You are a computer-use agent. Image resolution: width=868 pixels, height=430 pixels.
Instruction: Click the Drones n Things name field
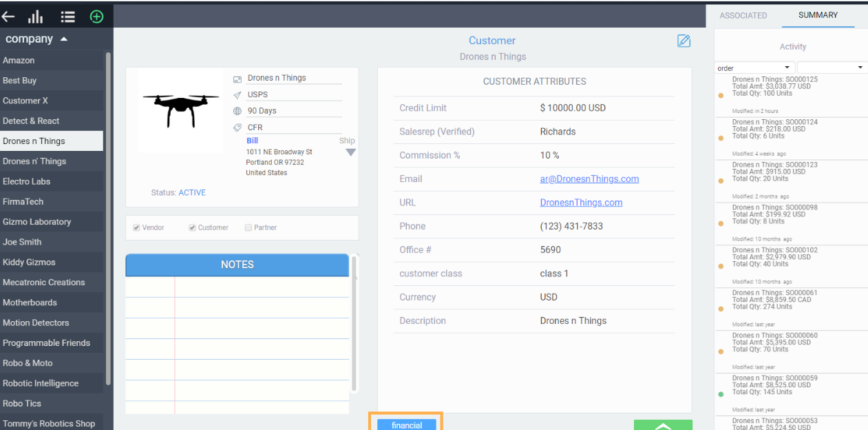click(x=294, y=78)
